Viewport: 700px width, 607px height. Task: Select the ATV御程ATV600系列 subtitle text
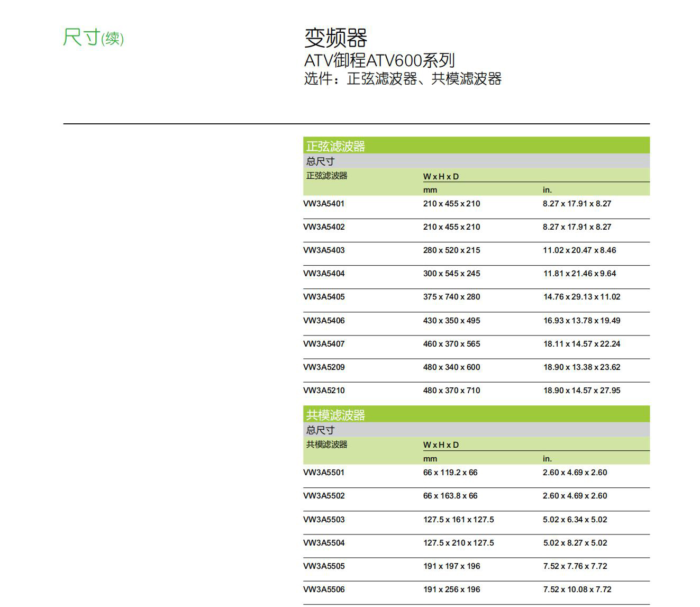[x=379, y=60]
